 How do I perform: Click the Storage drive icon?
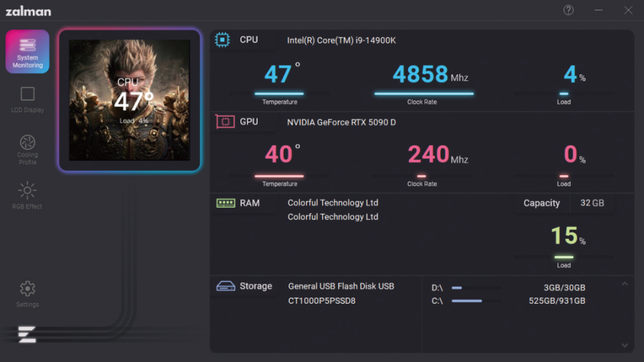pos(225,286)
